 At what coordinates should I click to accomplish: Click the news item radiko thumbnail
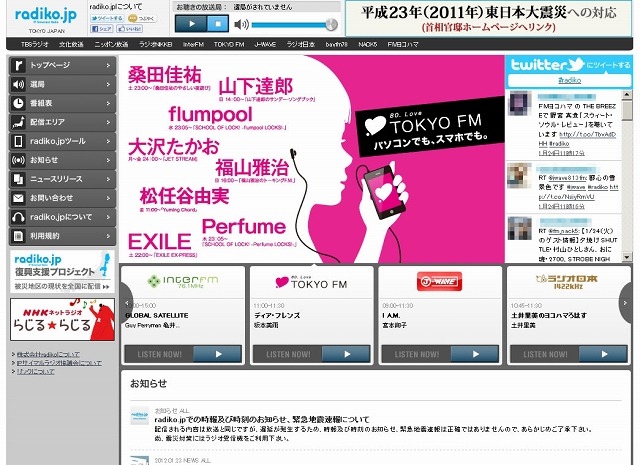(x=139, y=416)
